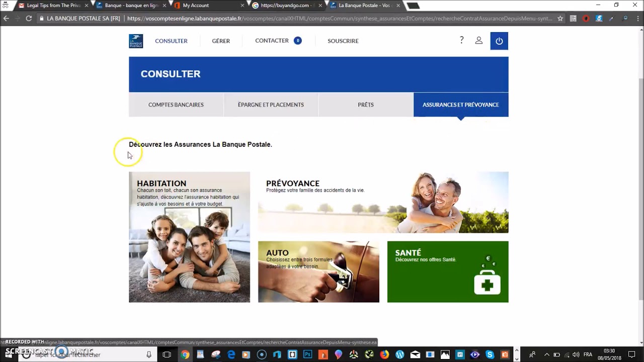
Task: Open the Habitation insurance card
Action: [x=189, y=237]
